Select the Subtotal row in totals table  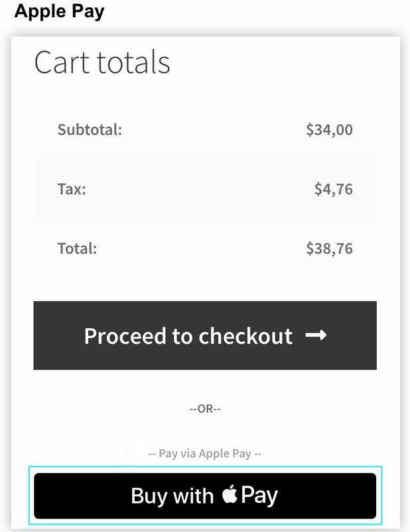205,130
